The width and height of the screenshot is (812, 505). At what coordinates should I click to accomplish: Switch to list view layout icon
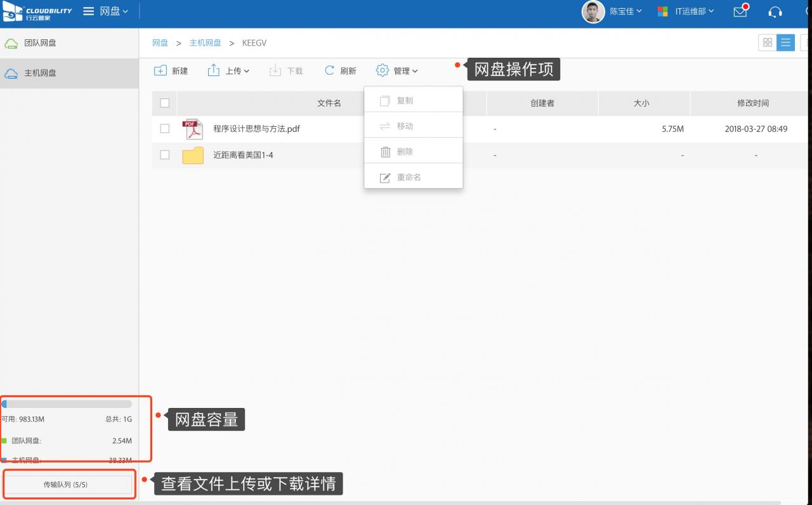[x=785, y=43]
